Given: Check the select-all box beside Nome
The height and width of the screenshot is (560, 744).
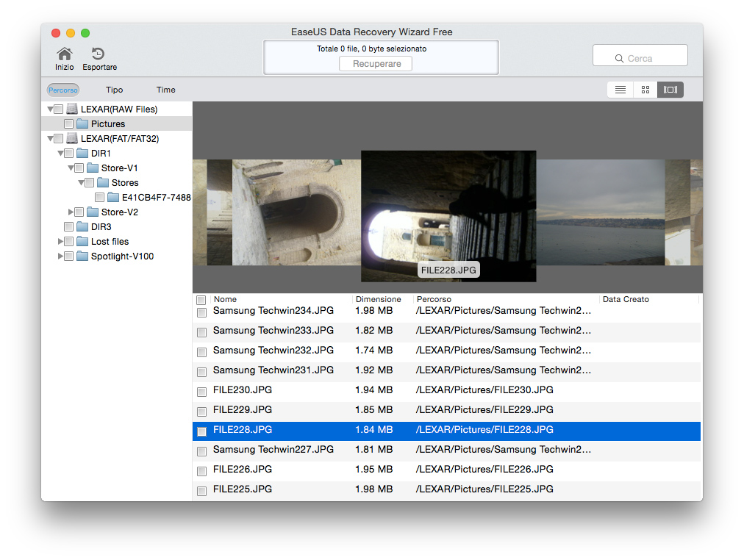Looking at the screenshot, I should click(x=201, y=300).
